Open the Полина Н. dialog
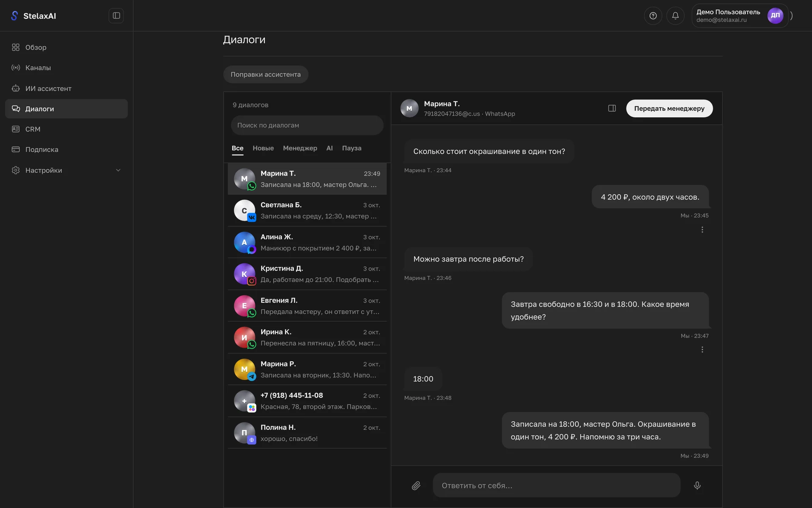Viewport: 812px width, 508px height. point(307,433)
